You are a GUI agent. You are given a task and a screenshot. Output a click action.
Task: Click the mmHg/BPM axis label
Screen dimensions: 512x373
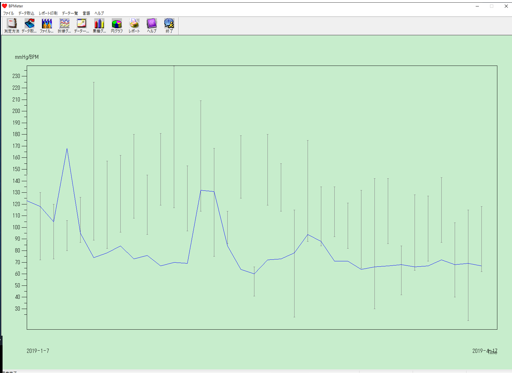point(27,57)
